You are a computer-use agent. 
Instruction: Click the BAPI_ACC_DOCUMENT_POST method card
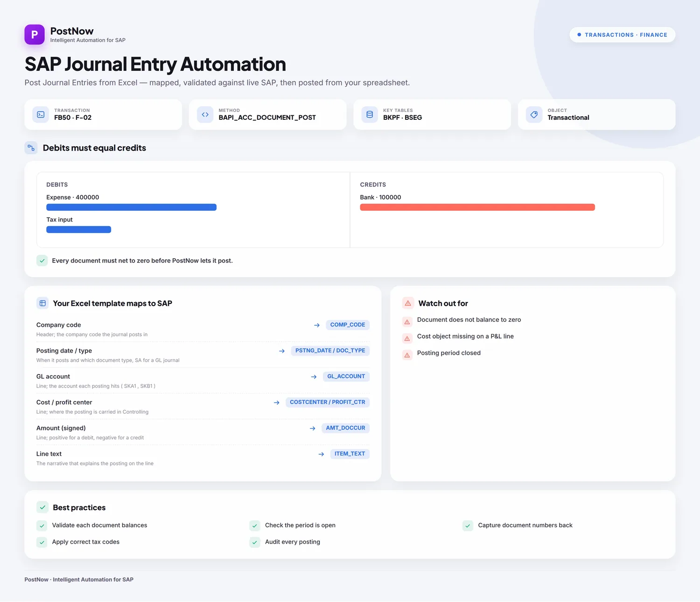(268, 114)
